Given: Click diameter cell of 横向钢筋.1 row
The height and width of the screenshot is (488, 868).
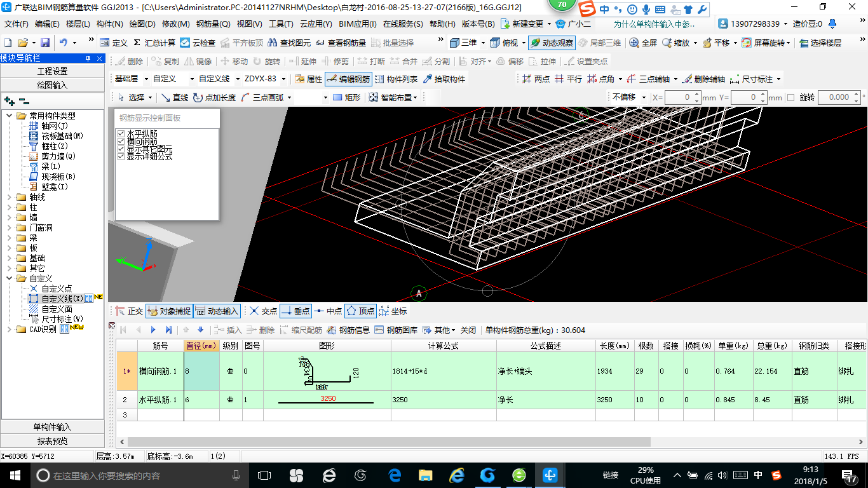Looking at the screenshot, I should tap(201, 370).
